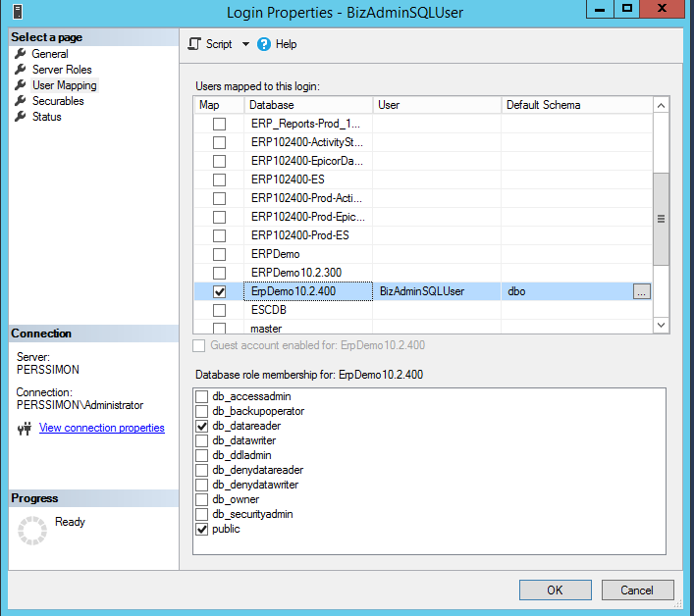
Task: Select the ERP102400-Prod-ES database name
Action: [300, 235]
